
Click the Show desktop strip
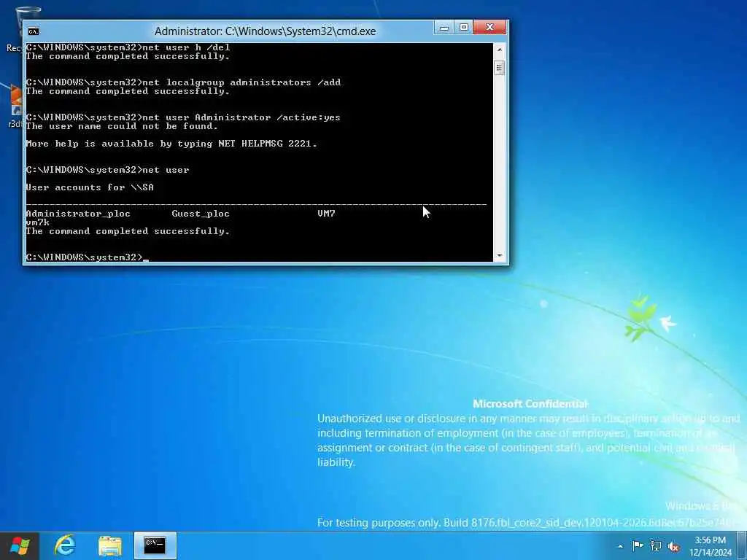742,545
